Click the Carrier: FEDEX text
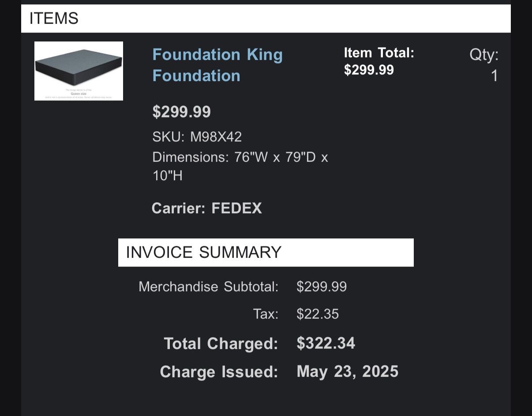The image size is (532, 416). click(206, 208)
